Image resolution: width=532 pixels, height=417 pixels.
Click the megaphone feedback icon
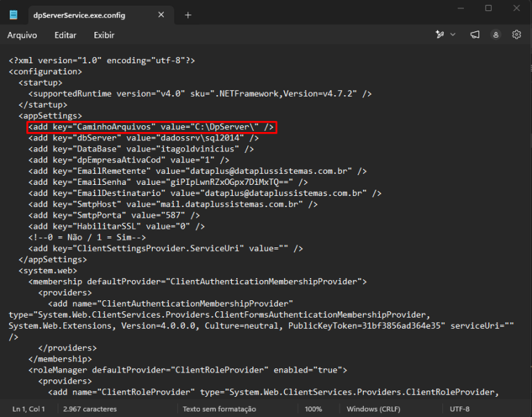point(475,34)
